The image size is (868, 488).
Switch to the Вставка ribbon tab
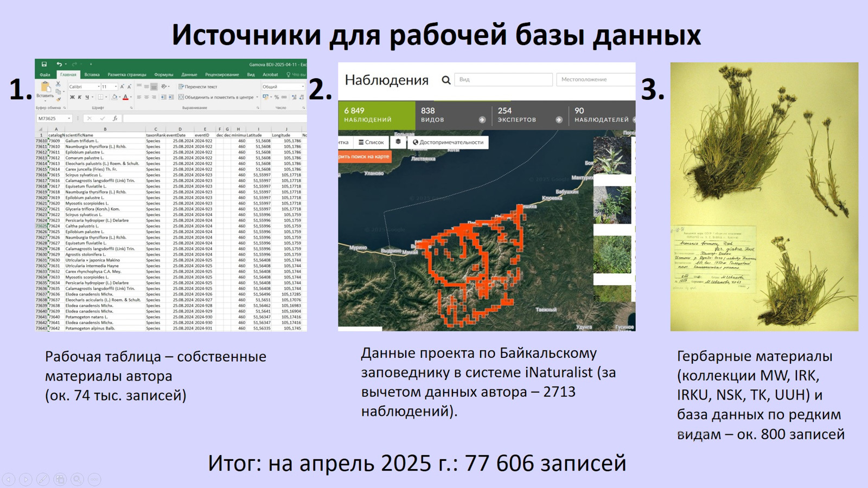[92, 75]
